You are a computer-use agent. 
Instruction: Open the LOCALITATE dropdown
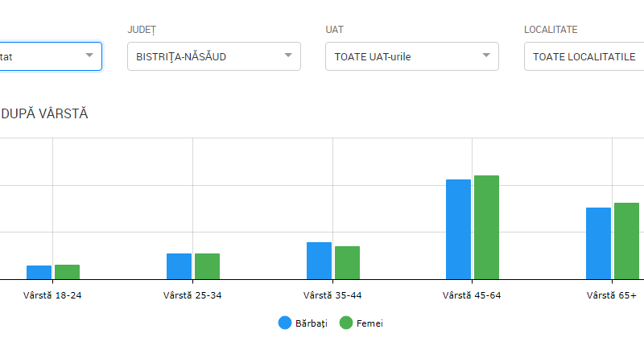584,56
